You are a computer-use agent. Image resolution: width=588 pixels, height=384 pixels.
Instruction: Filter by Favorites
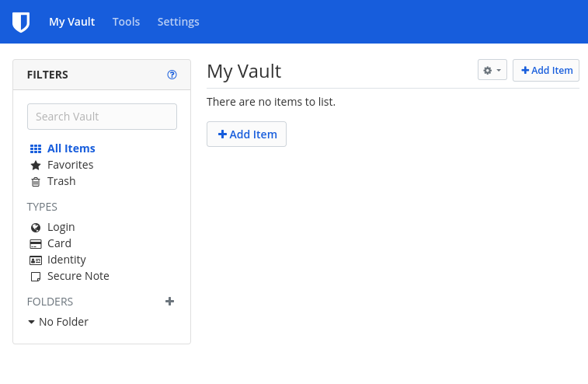(70, 165)
